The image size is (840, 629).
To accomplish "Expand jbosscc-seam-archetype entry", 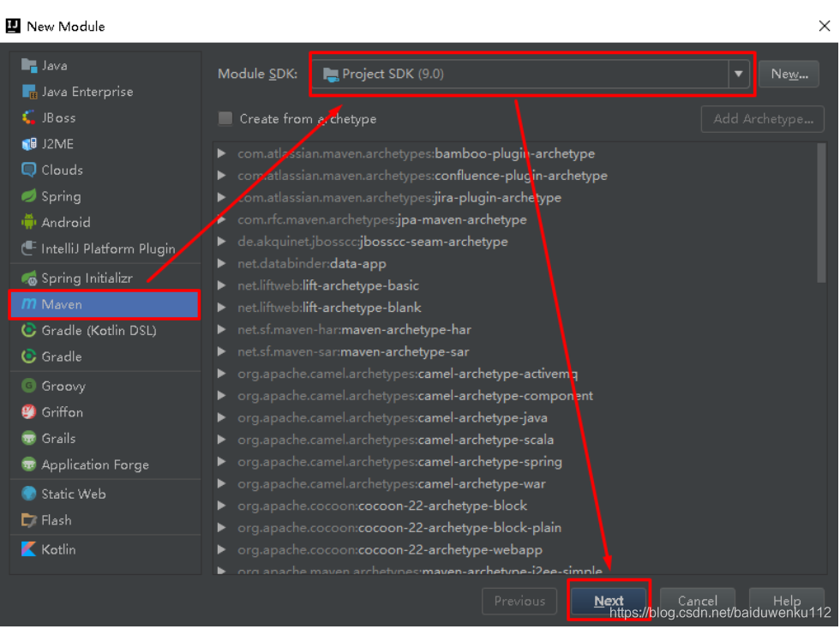I will tap(221, 242).
